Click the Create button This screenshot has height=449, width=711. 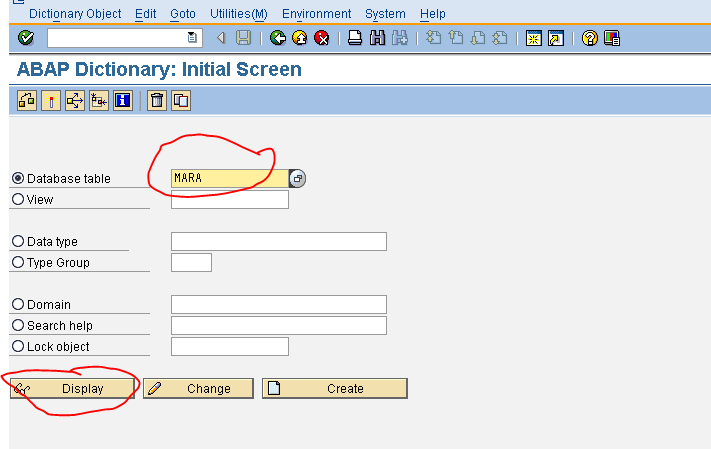tap(335, 389)
